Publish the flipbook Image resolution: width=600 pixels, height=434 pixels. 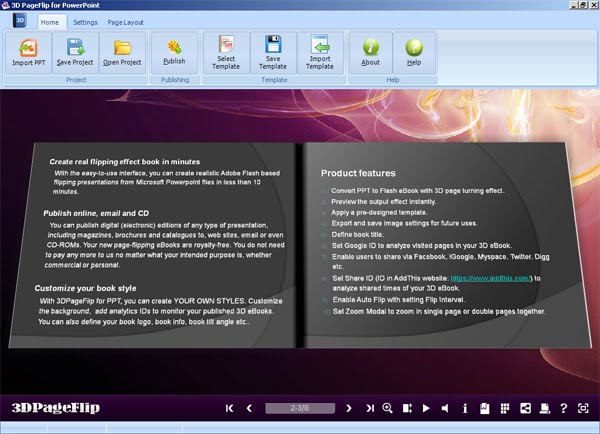pyautogui.click(x=174, y=53)
